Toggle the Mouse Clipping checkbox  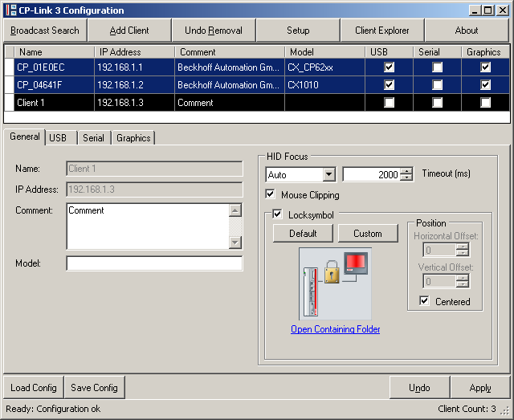(x=270, y=194)
